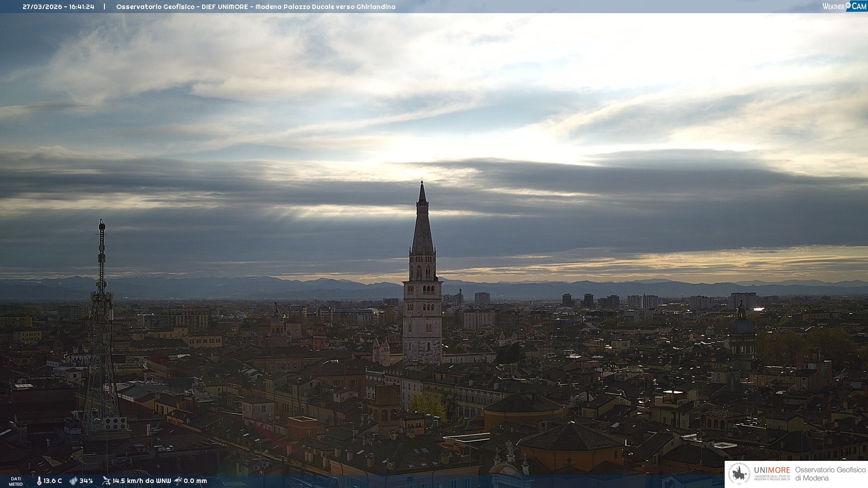The image size is (868, 488).
Task: Click the DATI METEO label
Action: (16, 481)
